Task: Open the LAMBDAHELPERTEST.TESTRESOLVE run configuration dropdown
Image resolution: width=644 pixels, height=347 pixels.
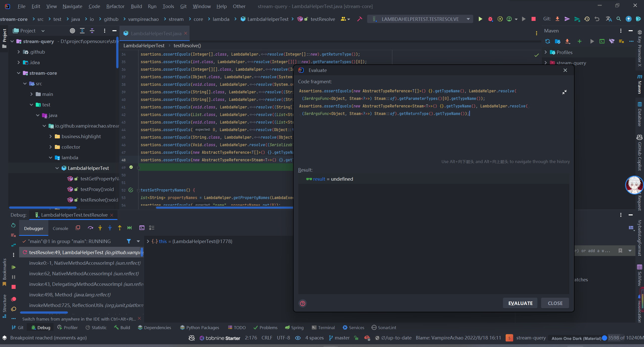Action: (x=420, y=19)
